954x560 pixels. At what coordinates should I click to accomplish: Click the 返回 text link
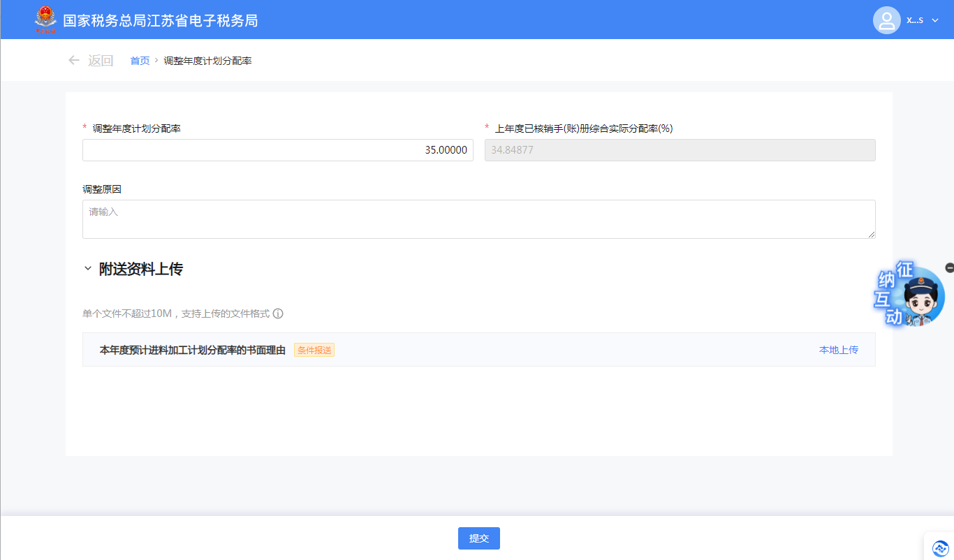click(x=101, y=61)
